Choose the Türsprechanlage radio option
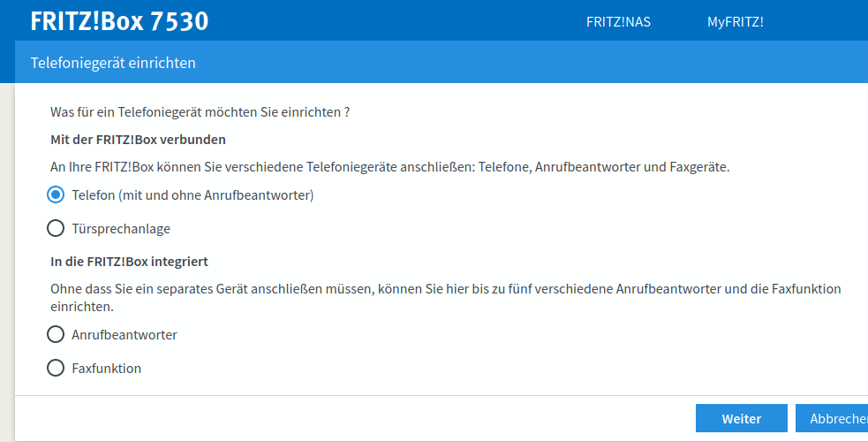The image size is (868, 442). tap(56, 229)
